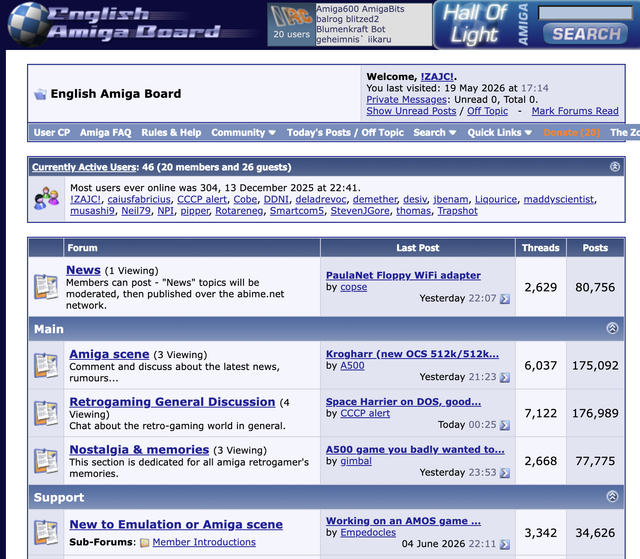The width and height of the screenshot is (640, 559).
Task: Click the folder icon beside English Amiga Board title
Action: click(x=40, y=94)
